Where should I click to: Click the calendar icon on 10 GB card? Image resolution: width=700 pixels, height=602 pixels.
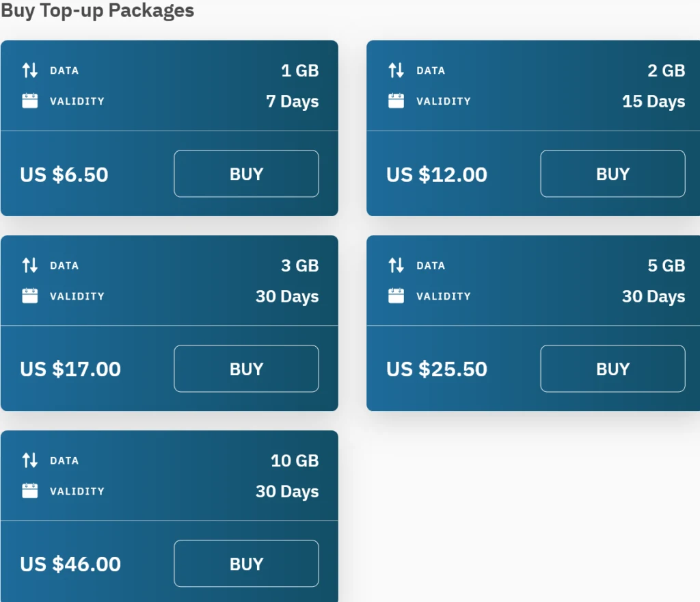point(30,491)
